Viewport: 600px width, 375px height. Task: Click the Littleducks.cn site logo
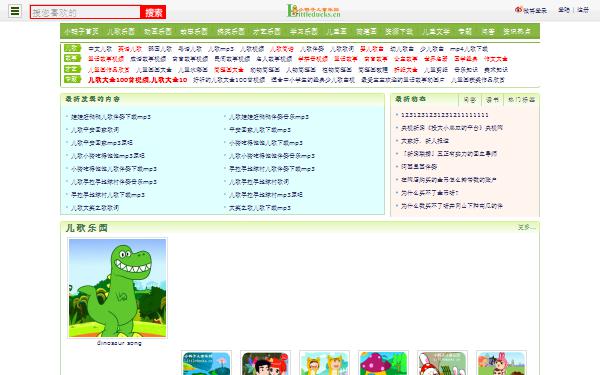click(313, 11)
